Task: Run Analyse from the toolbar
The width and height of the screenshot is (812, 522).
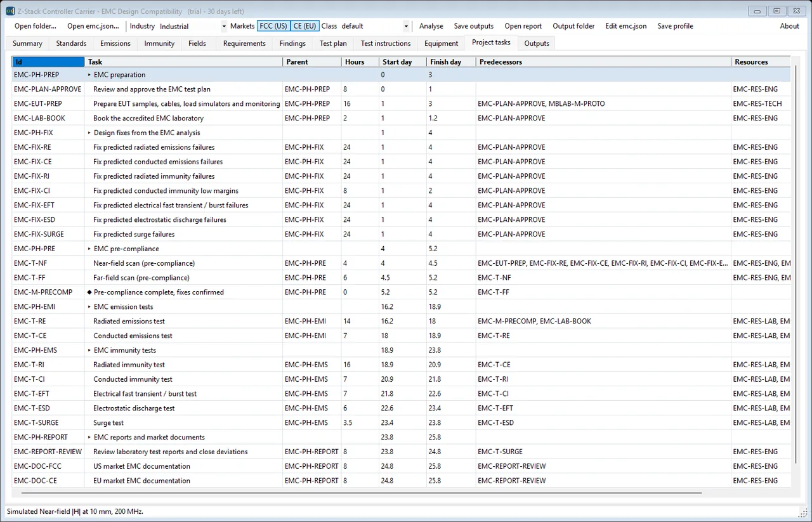Action: click(x=431, y=26)
